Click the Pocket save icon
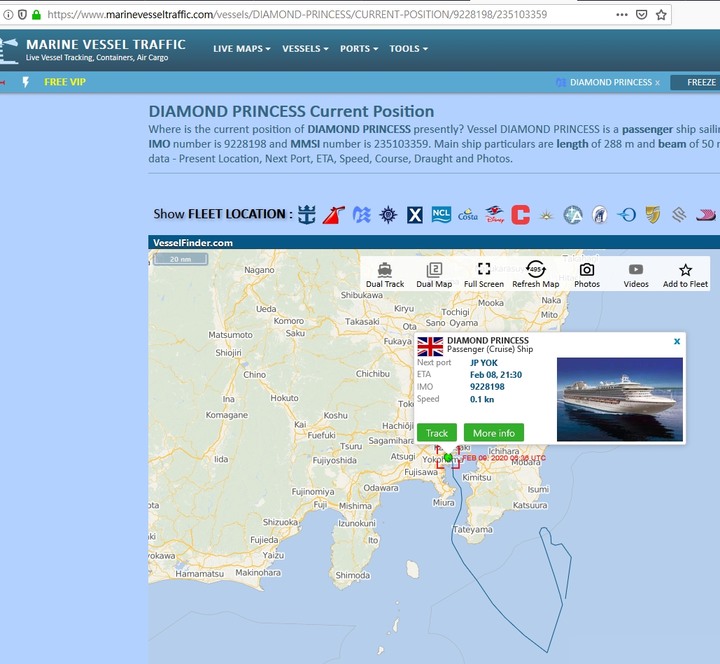The image size is (720, 664). (x=641, y=15)
